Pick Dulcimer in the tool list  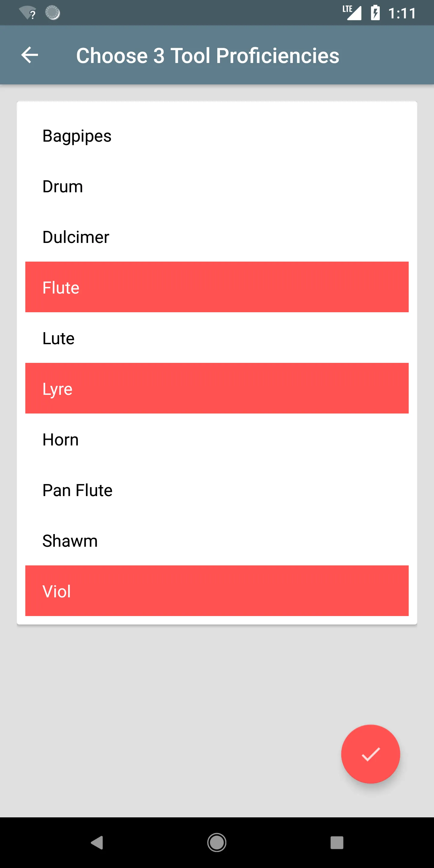[x=217, y=237]
